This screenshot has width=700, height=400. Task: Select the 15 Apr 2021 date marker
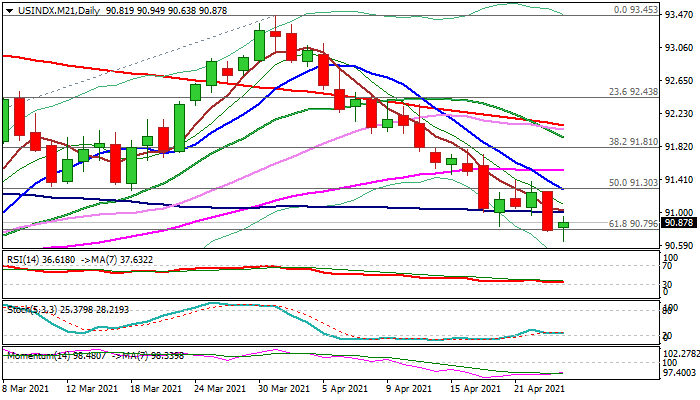coord(476,387)
